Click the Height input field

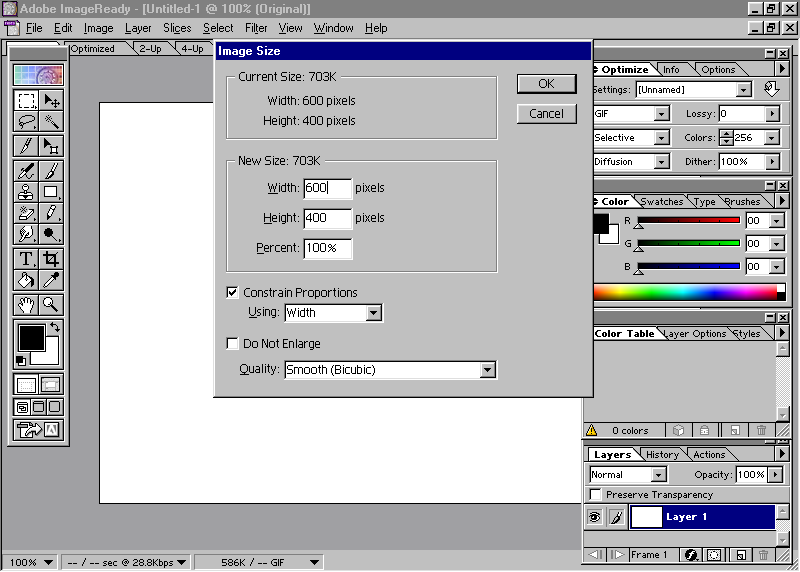(328, 218)
